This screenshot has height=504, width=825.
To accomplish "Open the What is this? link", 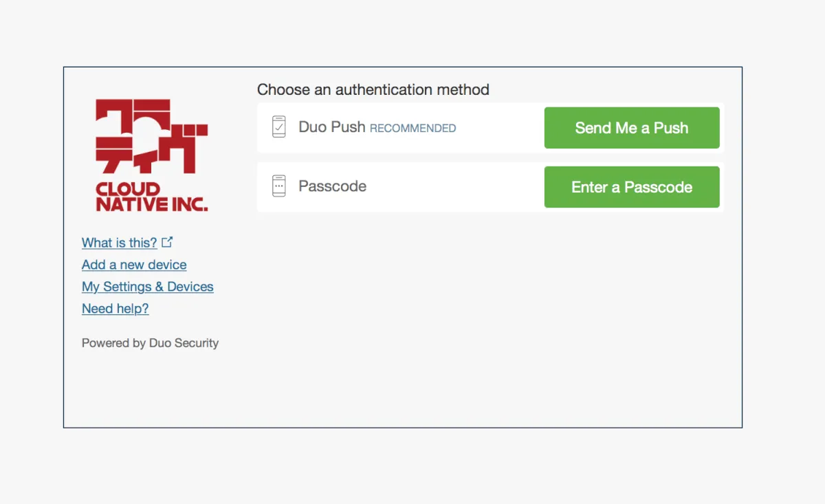I will pos(119,243).
